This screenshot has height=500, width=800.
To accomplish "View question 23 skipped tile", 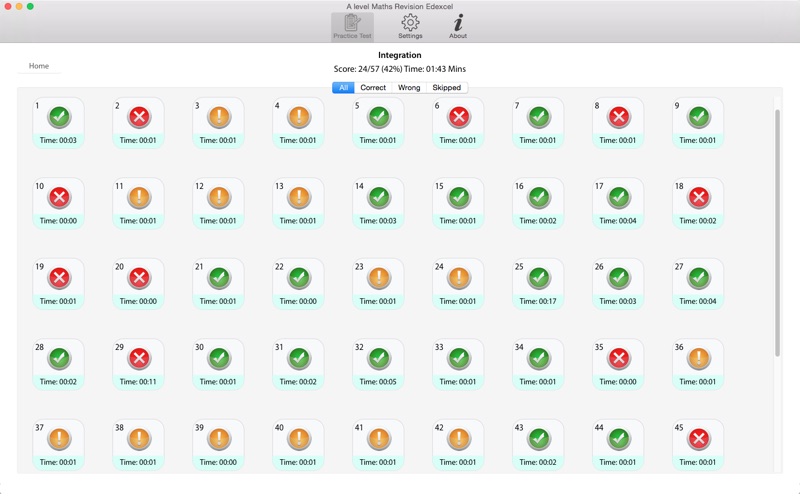I will [378, 284].
